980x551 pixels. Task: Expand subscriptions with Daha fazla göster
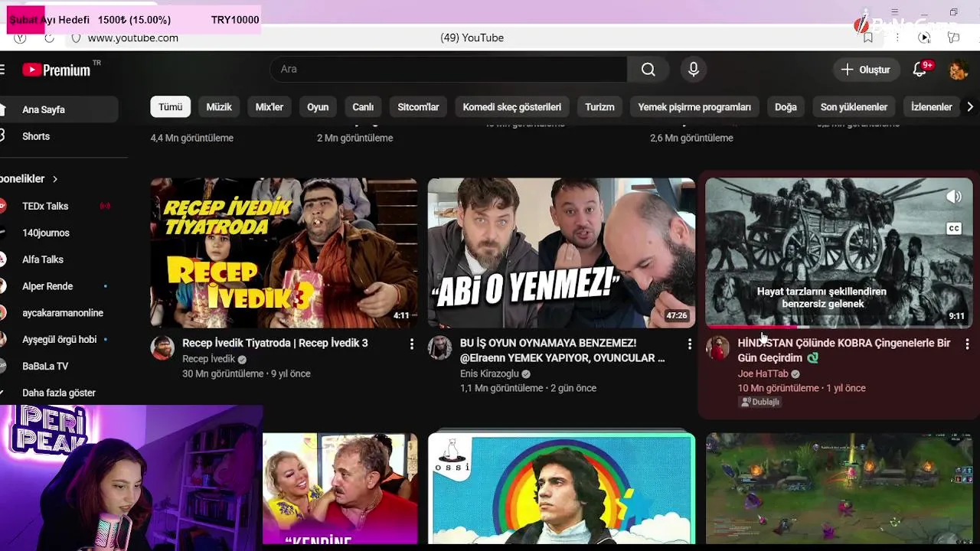59,393
